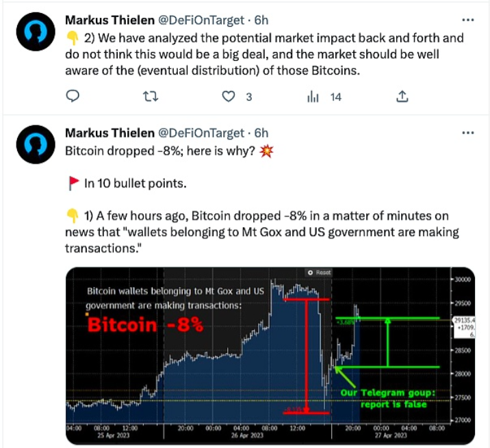Click the @DeFiOnTarget handle on the Bitcoin dropped tweet

pos(201,132)
